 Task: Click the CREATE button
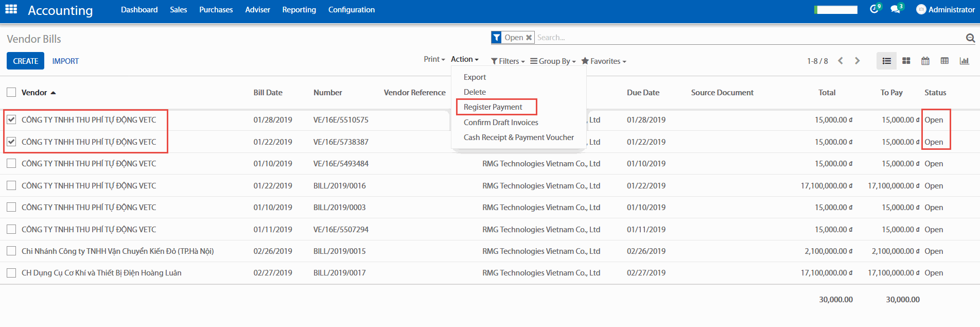click(25, 61)
